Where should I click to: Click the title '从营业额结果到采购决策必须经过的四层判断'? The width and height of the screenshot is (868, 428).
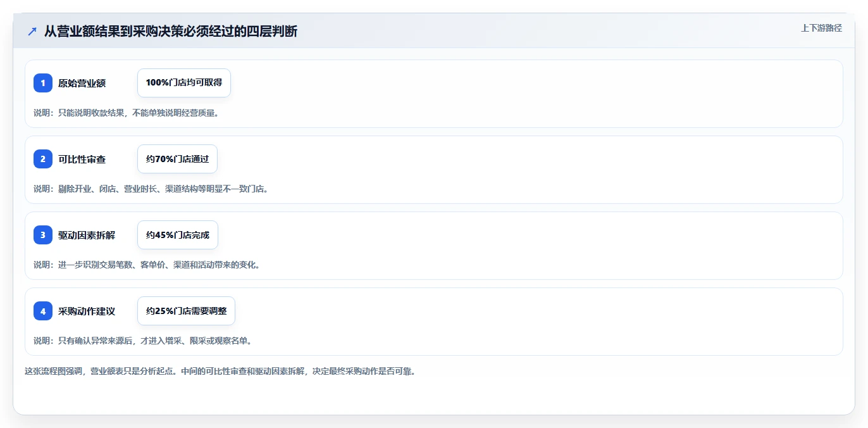tap(171, 31)
